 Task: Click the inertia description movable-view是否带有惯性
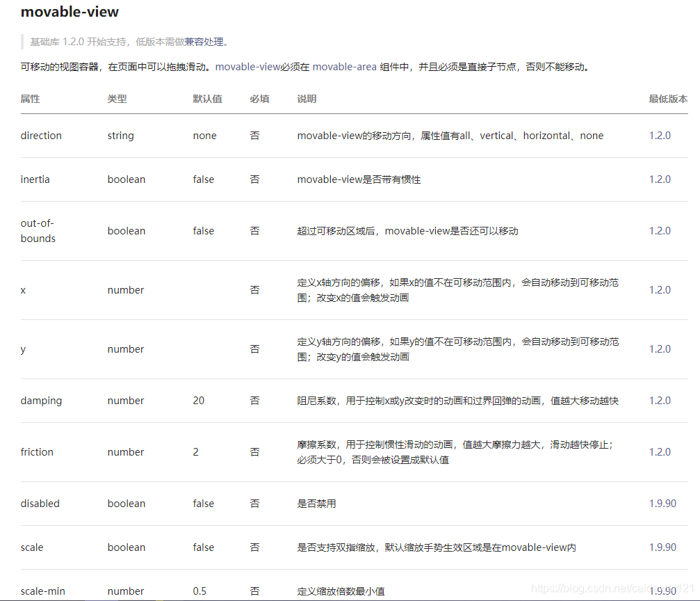tap(359, 179)
